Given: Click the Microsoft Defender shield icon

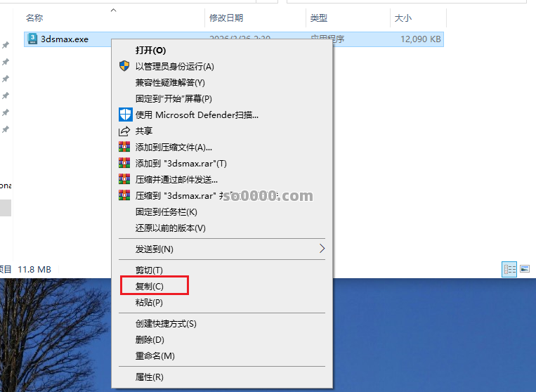Looking at the screenshot, I should pyautogui.click(x=126, y=115).
